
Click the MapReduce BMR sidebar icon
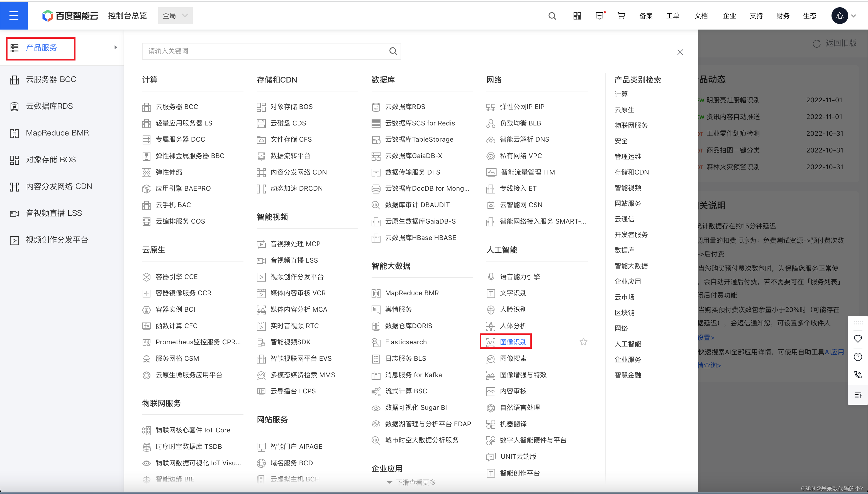tap(14, 133)
